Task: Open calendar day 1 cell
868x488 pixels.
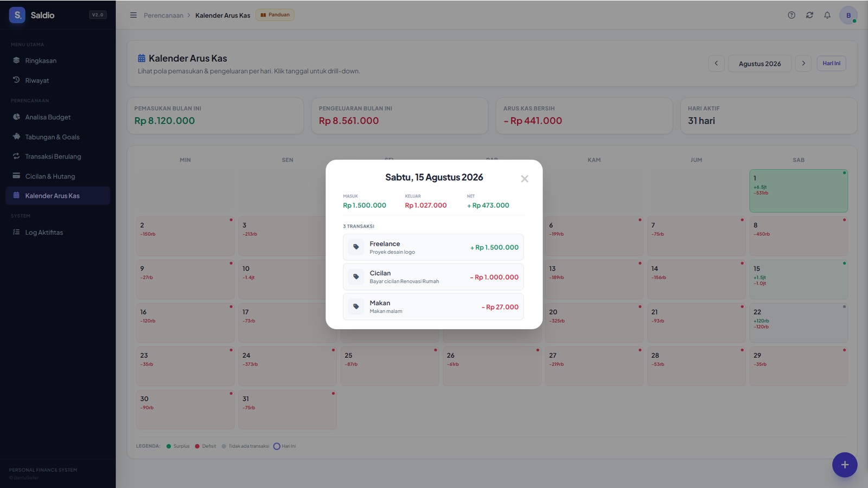Action: pyautogui.click(x=799, y=191)
